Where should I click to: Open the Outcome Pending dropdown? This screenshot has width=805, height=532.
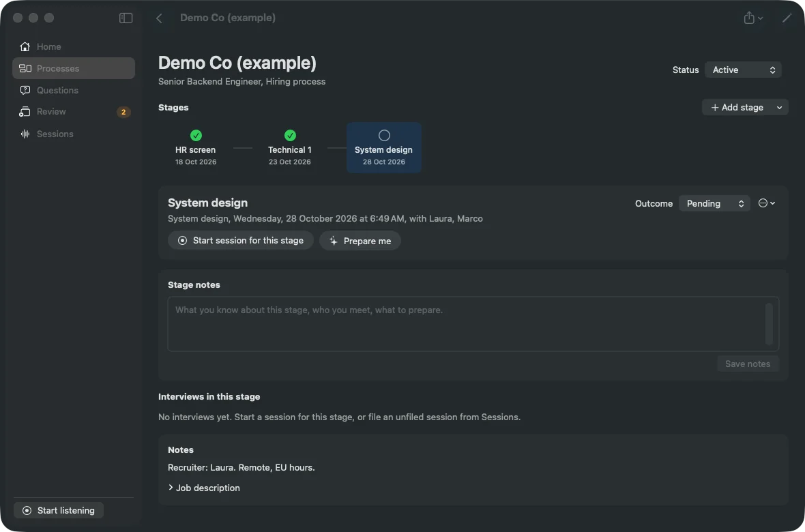tap(714, 203)
